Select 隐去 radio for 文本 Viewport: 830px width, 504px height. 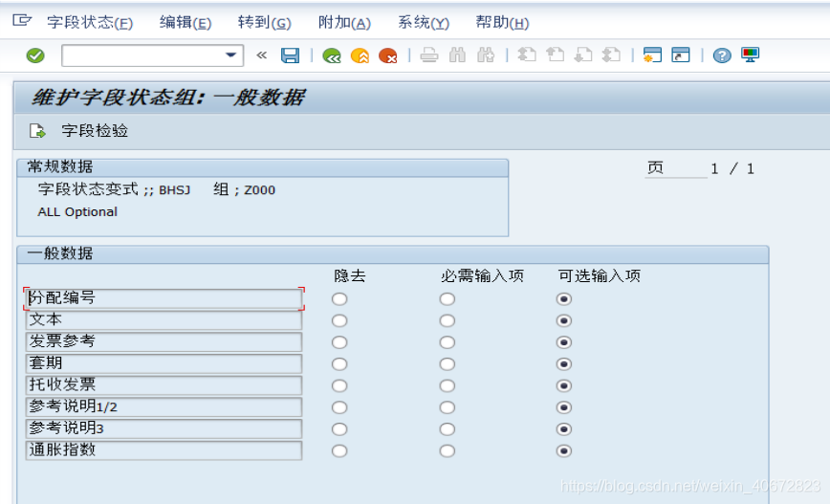point(339,320)
